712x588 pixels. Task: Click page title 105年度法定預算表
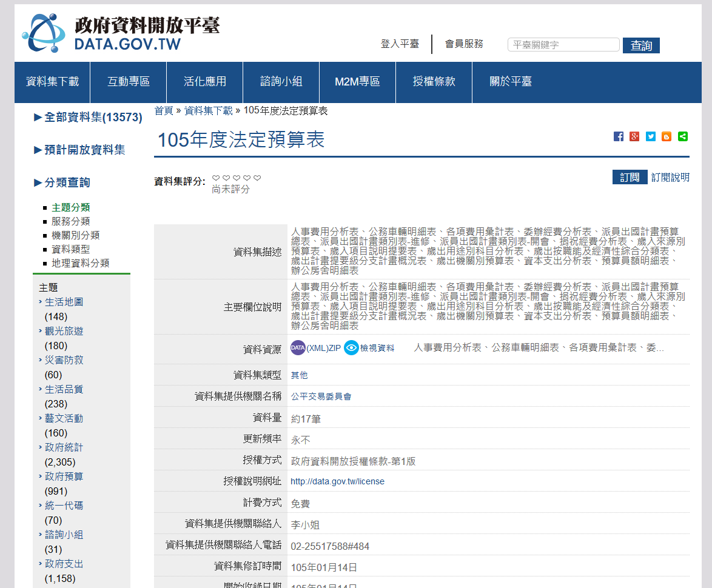[x=241, y=140]
